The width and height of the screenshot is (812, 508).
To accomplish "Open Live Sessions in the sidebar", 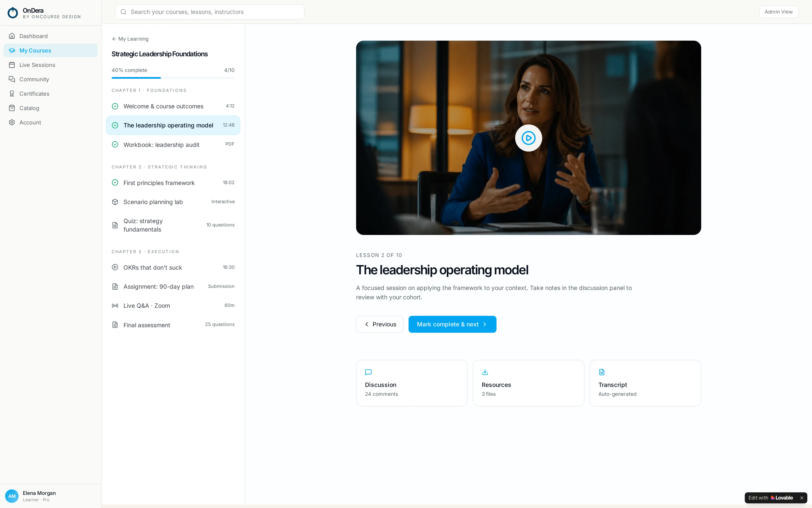I will [51, 65].
